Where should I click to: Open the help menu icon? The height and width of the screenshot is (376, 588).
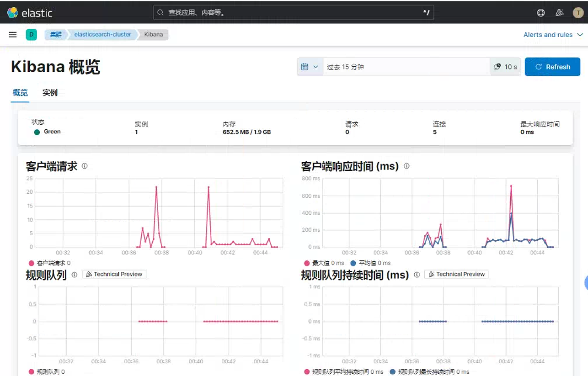541,13
